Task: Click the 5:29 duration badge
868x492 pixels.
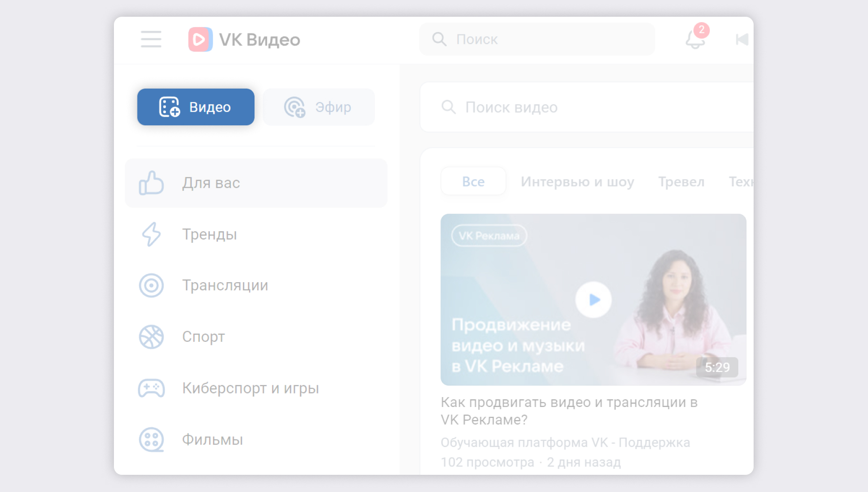Action: tap(717, 367)
